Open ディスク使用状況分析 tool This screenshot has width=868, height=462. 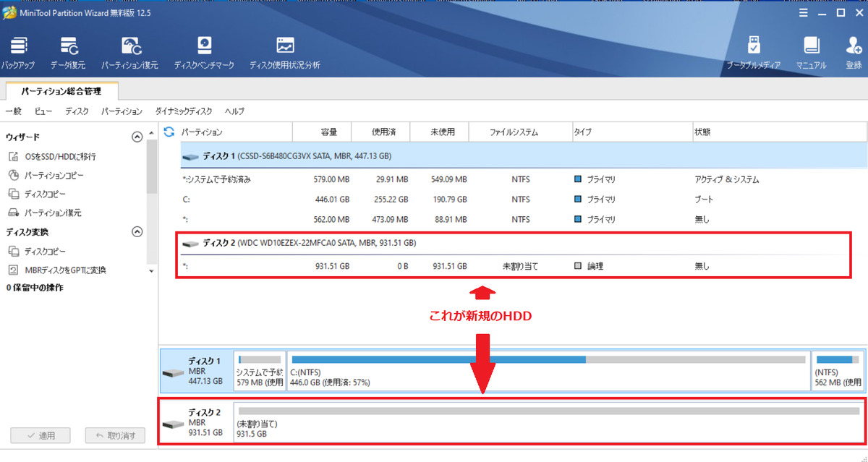pos(284,53)
